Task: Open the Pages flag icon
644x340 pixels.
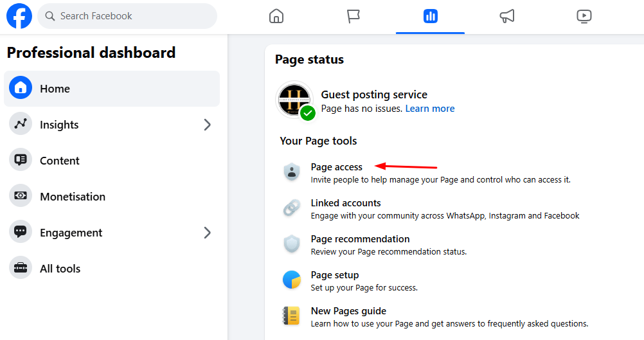Action: (353, 16)
